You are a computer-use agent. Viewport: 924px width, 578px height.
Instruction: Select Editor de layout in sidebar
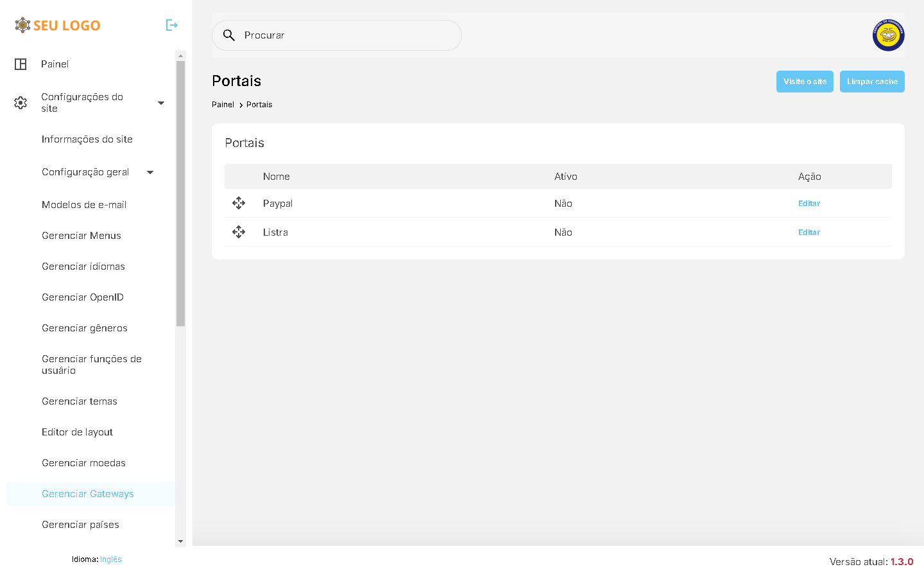click(77, 432)
